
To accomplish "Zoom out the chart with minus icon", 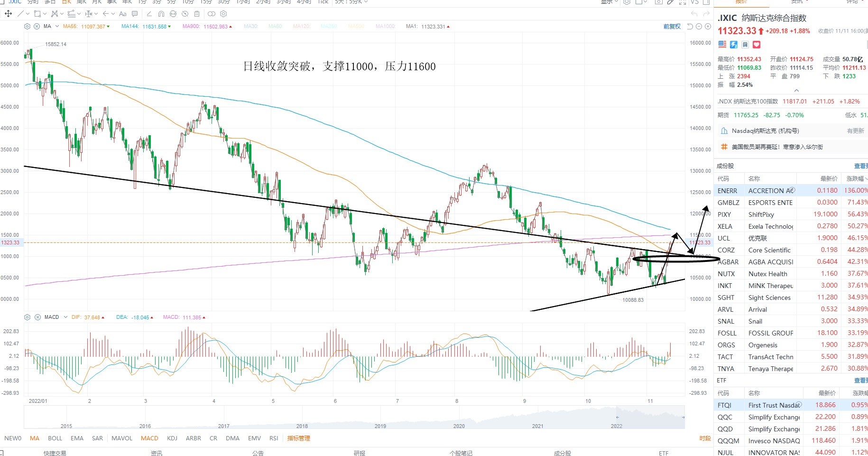I will (699, 27).
